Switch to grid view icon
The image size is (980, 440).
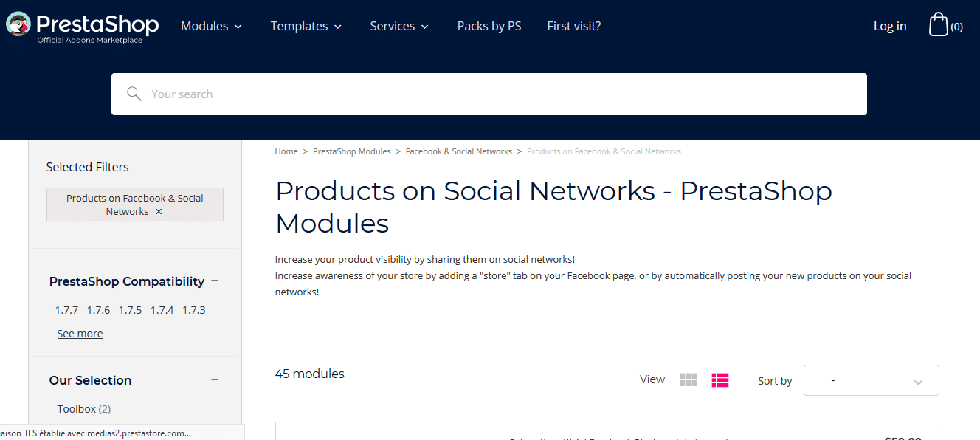(689, 379)
